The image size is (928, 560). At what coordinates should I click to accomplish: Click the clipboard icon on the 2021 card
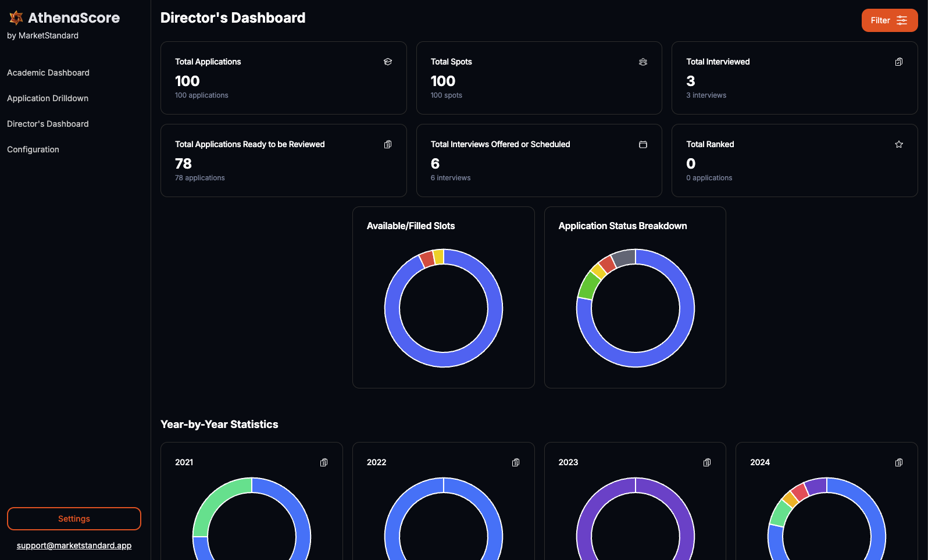324,462
